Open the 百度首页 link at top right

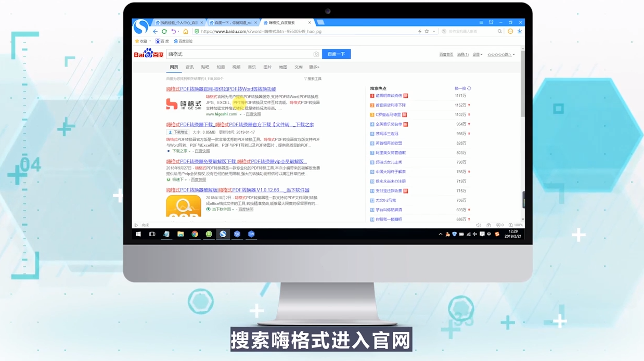tap(446, 55)
